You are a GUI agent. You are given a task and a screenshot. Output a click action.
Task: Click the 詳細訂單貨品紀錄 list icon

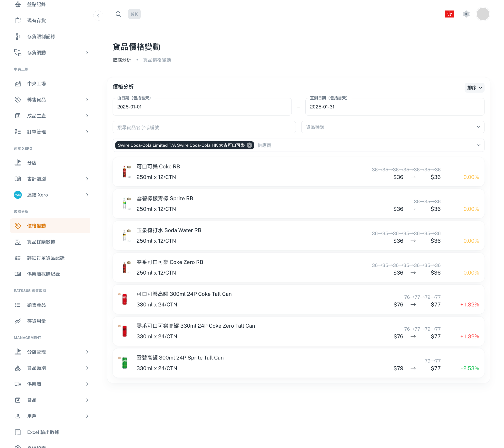coord(18,258)
